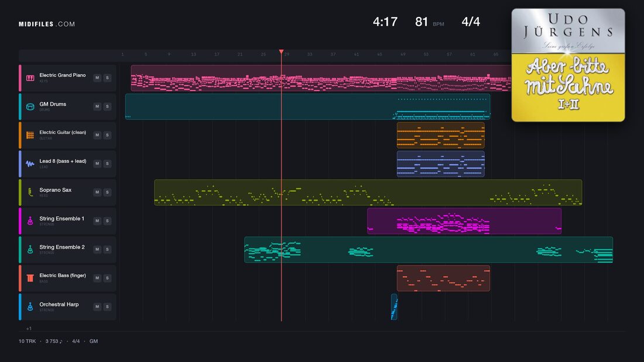Mute the Soprano Sax track
Viewport: 644px width, 362px height.
[97, 192]
